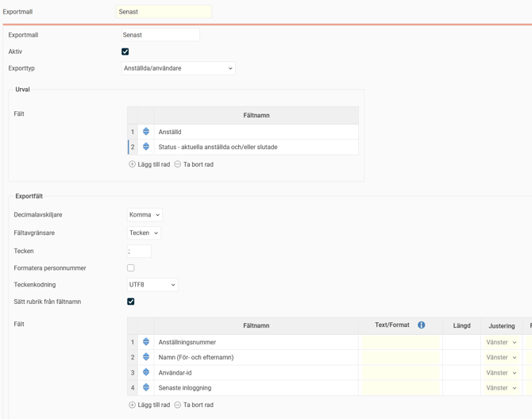Uncheck the Aktiv checkbox
The width and height of the screenshot is (532, 419).
tap(125, 52)
